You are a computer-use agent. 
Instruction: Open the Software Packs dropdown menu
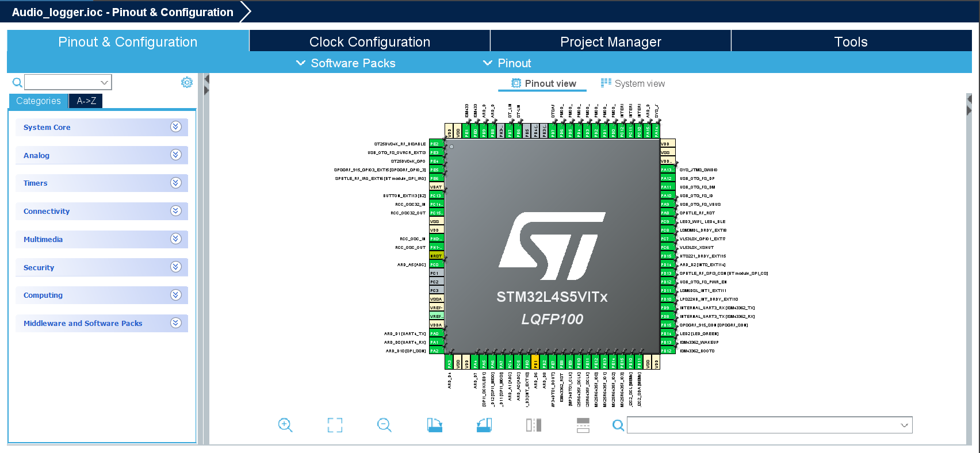click(x=346, y=63)
